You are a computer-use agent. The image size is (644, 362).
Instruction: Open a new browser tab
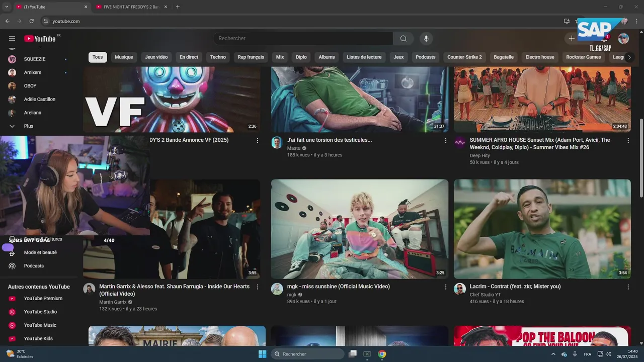coord(178,7)
